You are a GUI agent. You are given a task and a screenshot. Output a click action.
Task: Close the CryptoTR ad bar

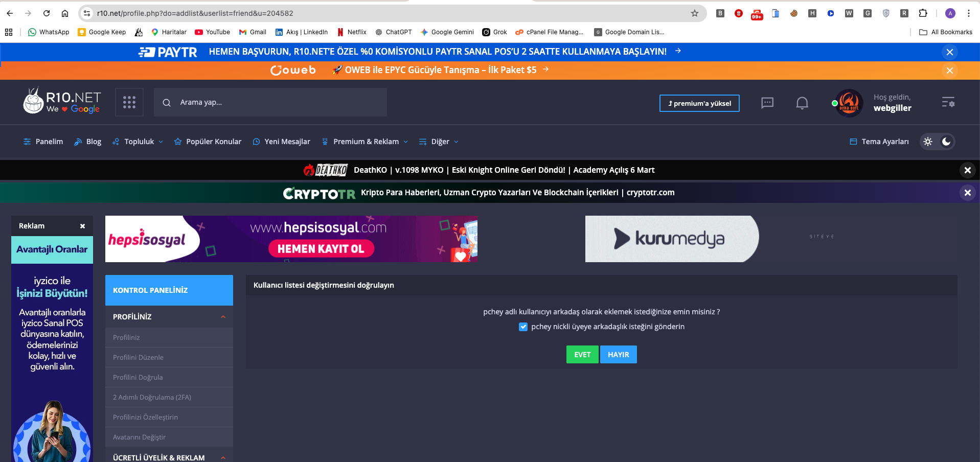tap(967, 193)
